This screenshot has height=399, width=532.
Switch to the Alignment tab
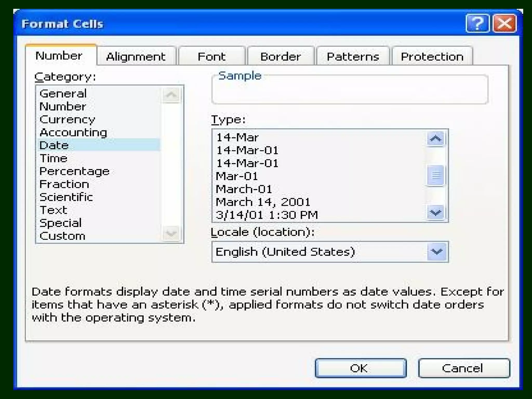pos(136,56)
